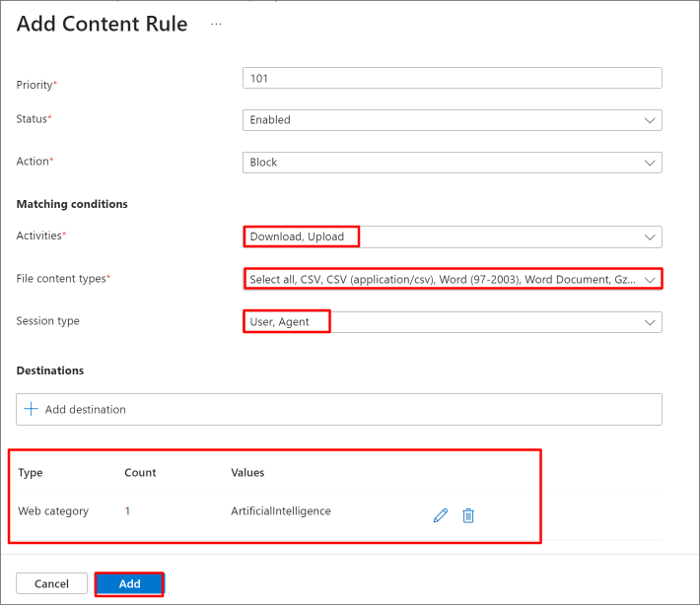Click the blue Add button
Viewport: 700px width, 605px height.
(129, 583)
